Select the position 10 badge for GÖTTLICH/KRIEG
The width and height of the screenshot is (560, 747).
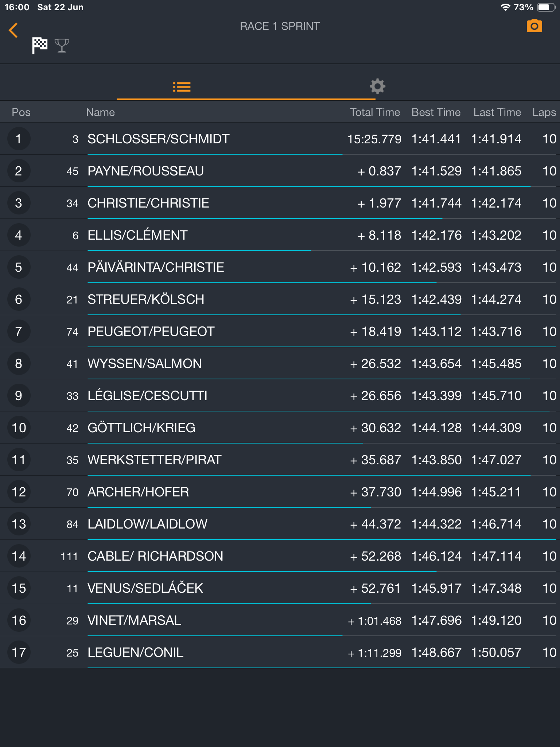pos(19,428)
